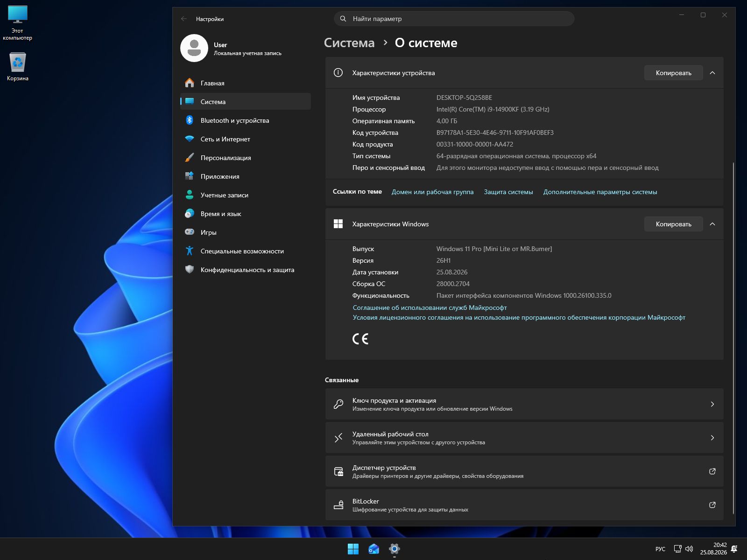Open Специальные возможности settings page

[246, 251]
